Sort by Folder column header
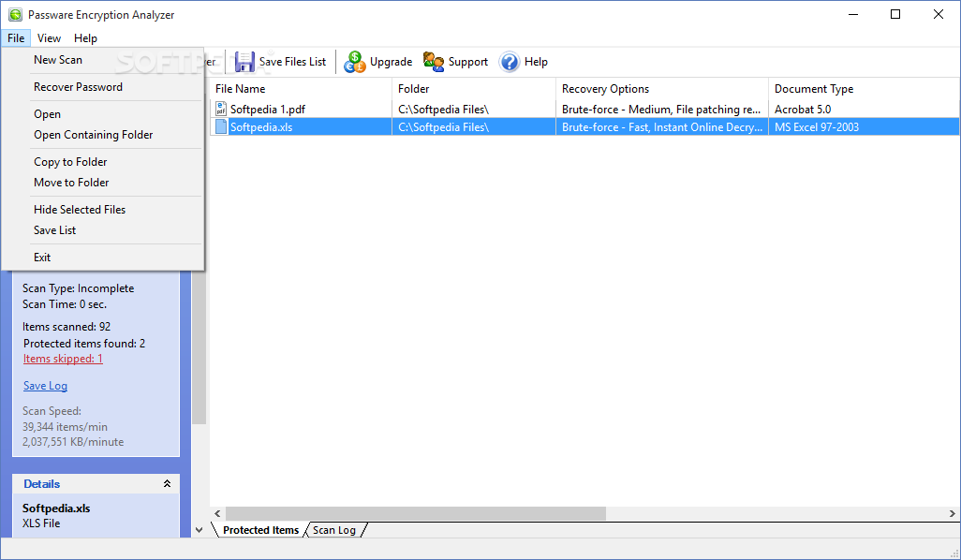The width and height of the screenshot is (961, 560). (x=474, y=89)
